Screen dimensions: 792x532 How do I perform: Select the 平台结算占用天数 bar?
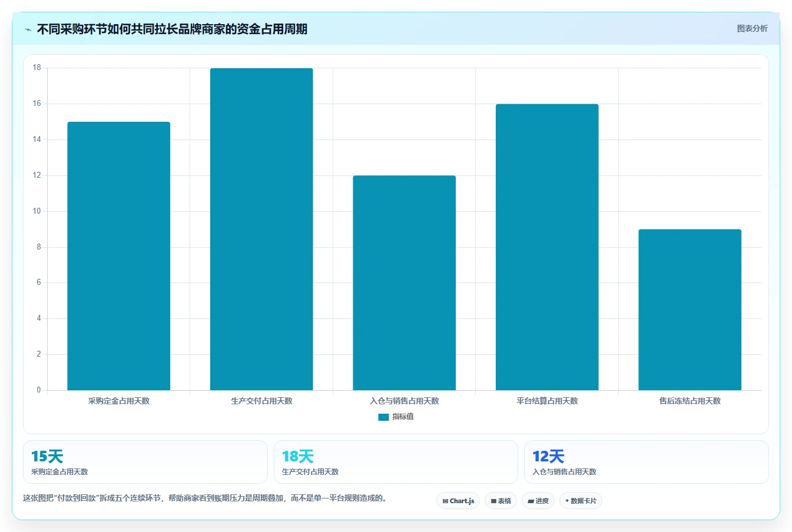coord(547,247)
